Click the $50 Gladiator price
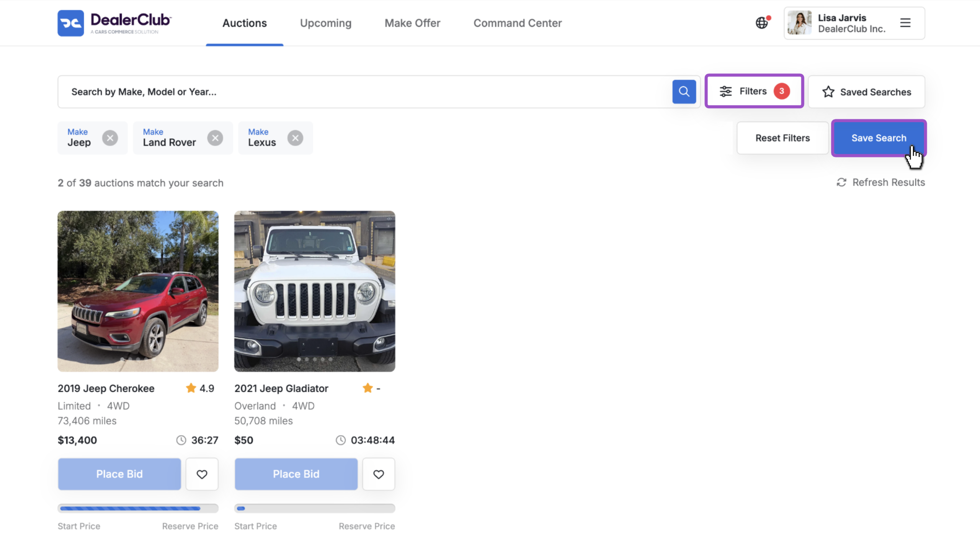 [x=244, y=440]
